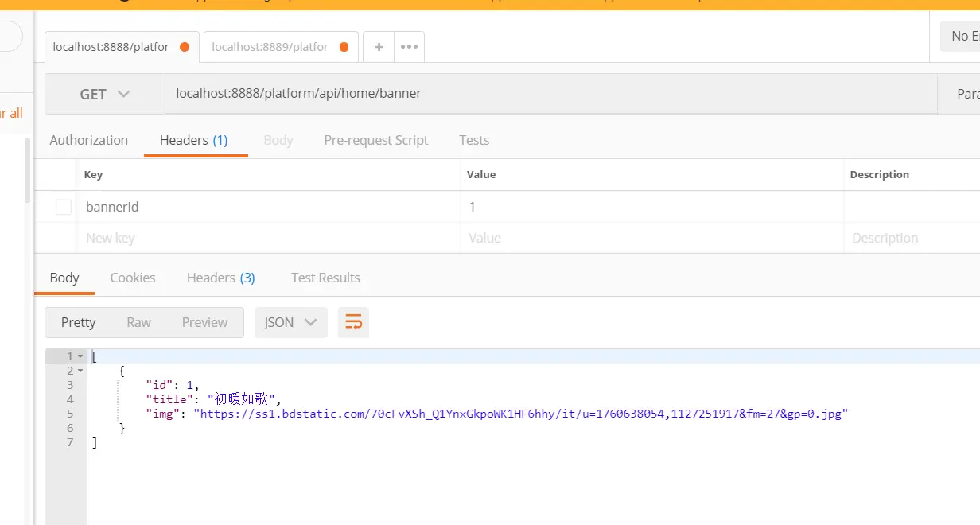Open the GET method dropdown
This screenshot has width=980, height=525.
[105, 94]
